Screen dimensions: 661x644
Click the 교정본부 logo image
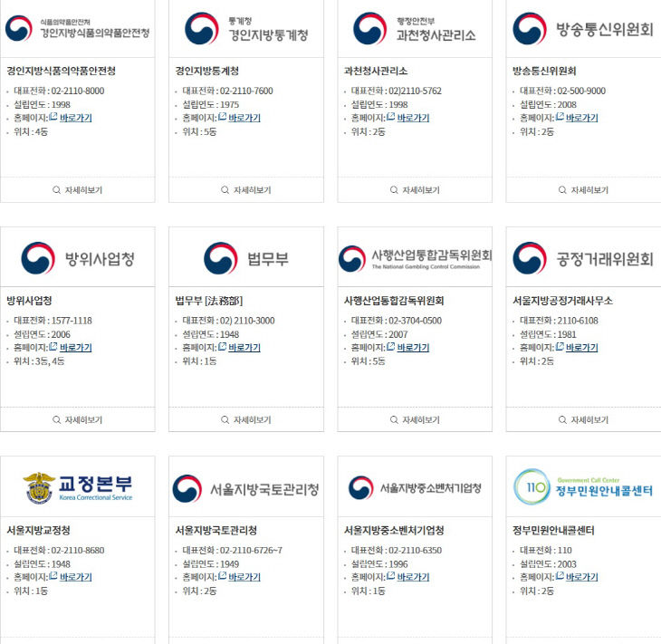(x=78, y=487)
